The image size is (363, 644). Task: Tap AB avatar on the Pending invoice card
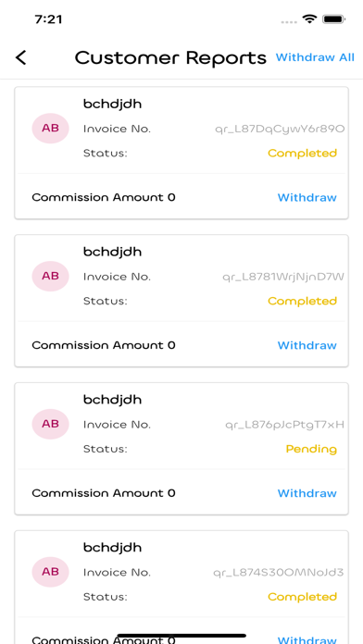(x=51, y=424)
